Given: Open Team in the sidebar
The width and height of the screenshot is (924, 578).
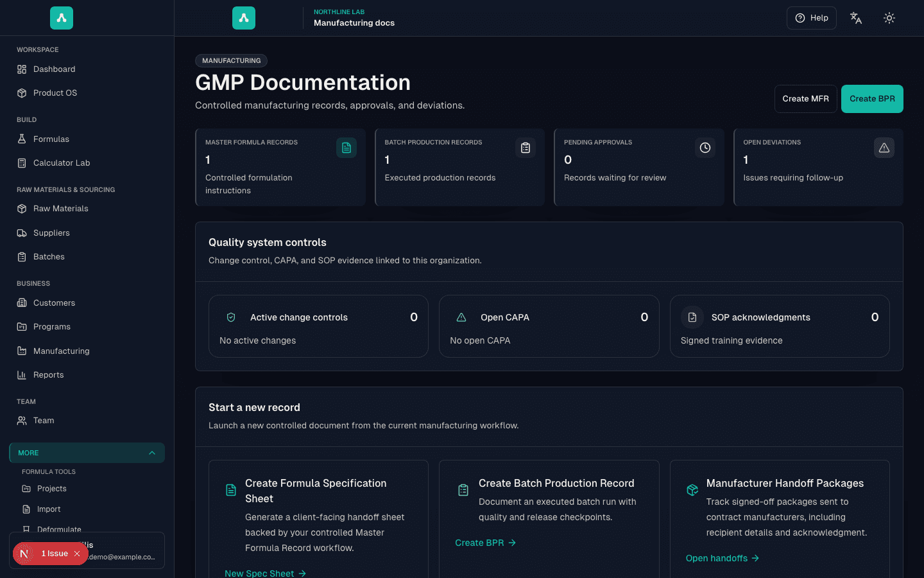Looking at the screenshot, I should click(x=87, y=421).
